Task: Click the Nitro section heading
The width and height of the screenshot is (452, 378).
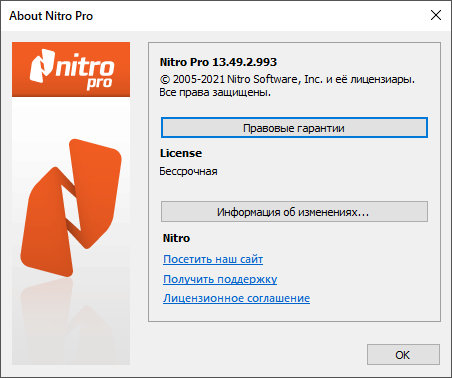Action: tap(176, 238)
